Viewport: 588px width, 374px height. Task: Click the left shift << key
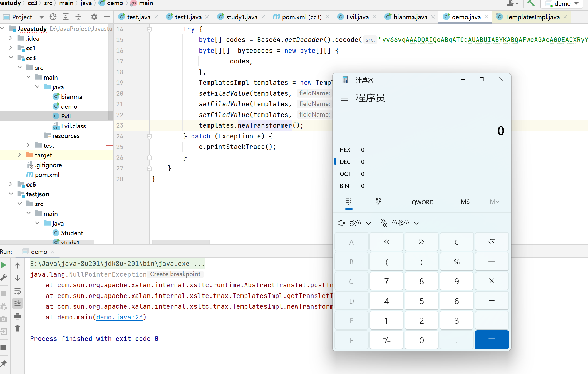click(386, 242)
